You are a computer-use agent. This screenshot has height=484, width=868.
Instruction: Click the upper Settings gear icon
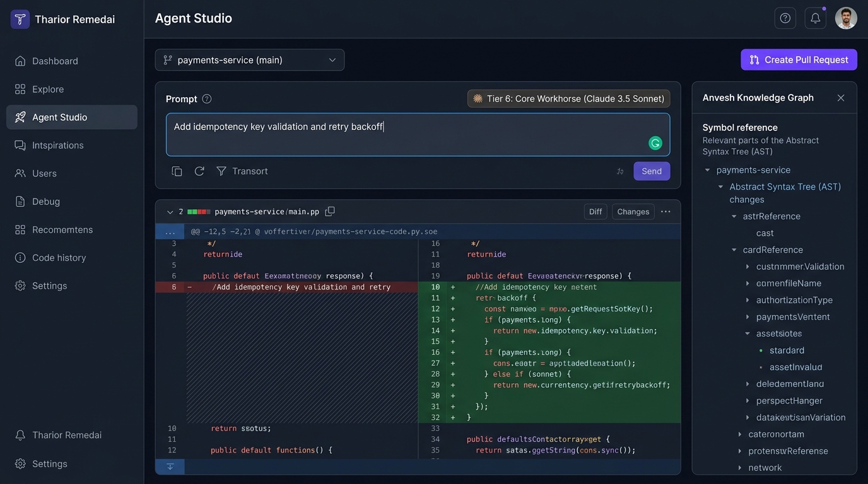[20, 285]
